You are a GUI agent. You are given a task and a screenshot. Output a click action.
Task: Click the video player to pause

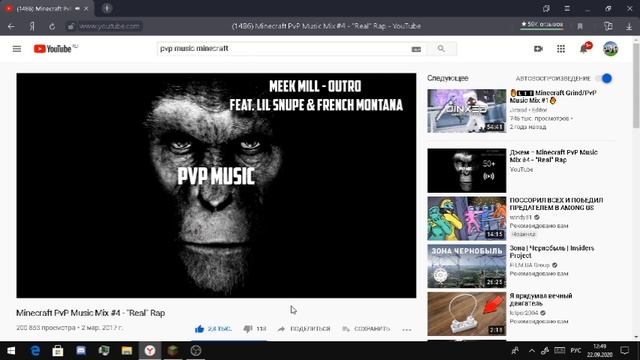coord(216,185)
